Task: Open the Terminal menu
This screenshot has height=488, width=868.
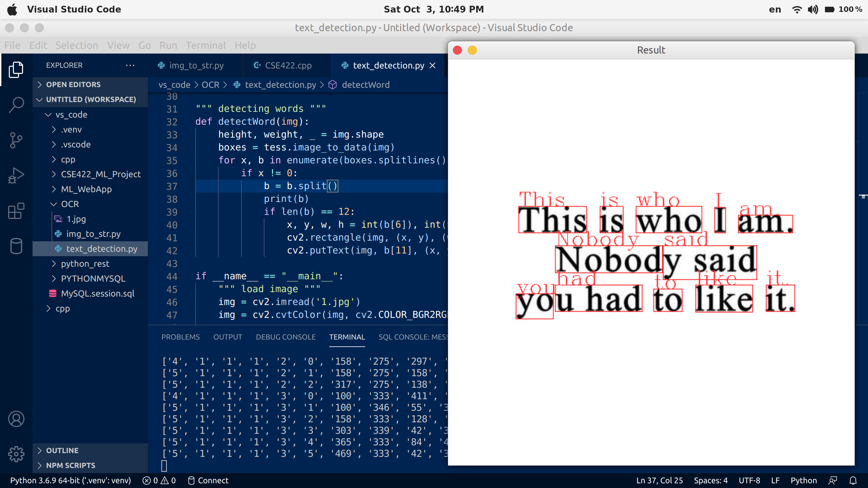Action: 205,45
